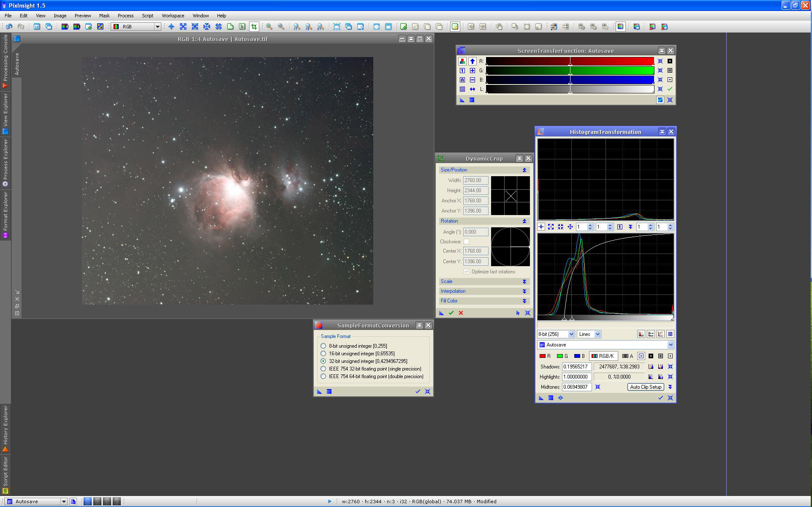Toggle the Clockwise rotation checkbox
This screenshot has width=812, height=507.
coord(466,242)
